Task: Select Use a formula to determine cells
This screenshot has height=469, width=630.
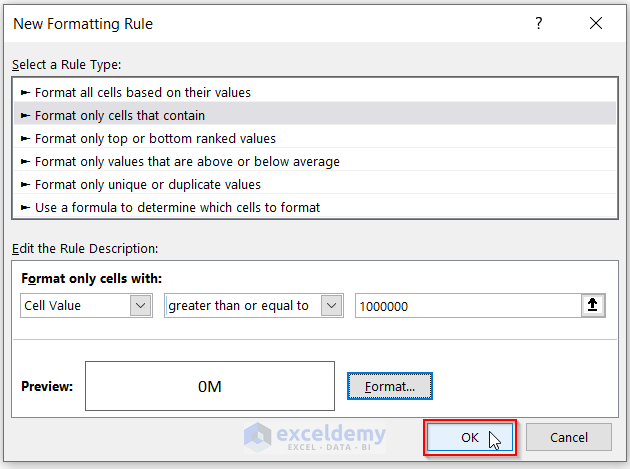Action: click(177, 207)
